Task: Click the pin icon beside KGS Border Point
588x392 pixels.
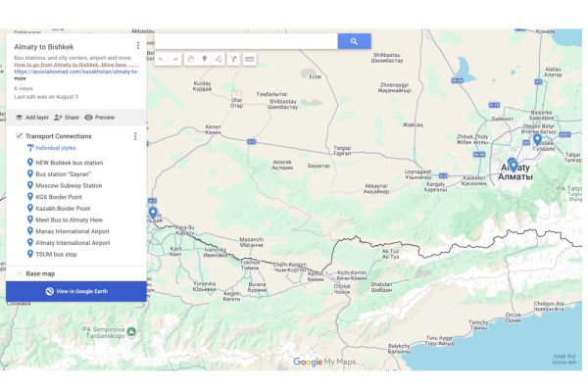Action: pos(30,197)
